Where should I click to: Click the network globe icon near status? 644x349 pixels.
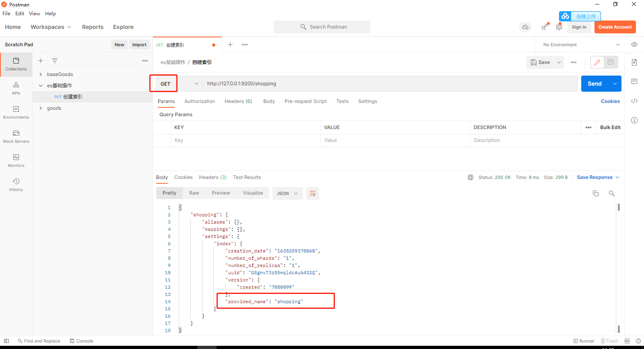point(471,177)
